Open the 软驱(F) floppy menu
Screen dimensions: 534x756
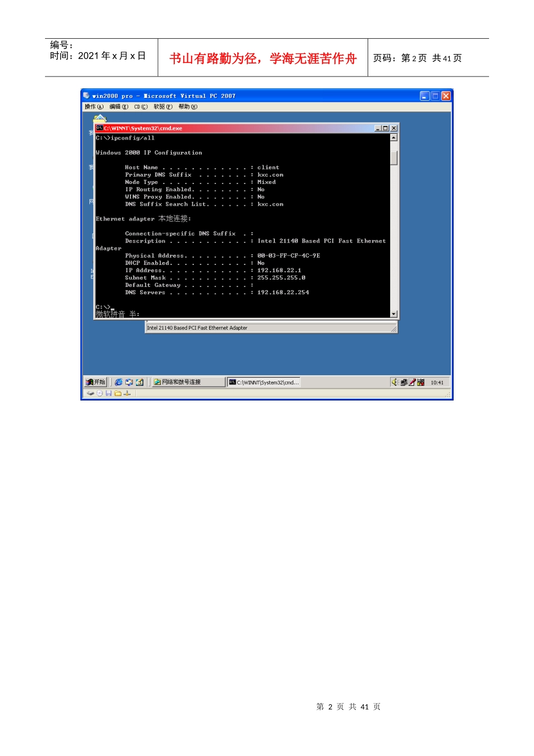tap(163, 107)
